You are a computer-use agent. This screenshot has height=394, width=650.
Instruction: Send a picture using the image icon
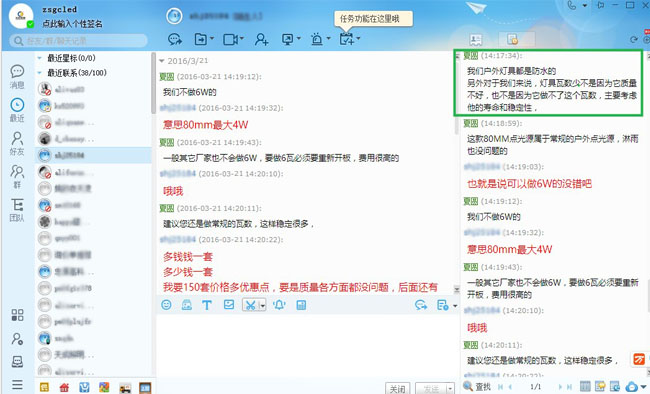pos(229,305)
